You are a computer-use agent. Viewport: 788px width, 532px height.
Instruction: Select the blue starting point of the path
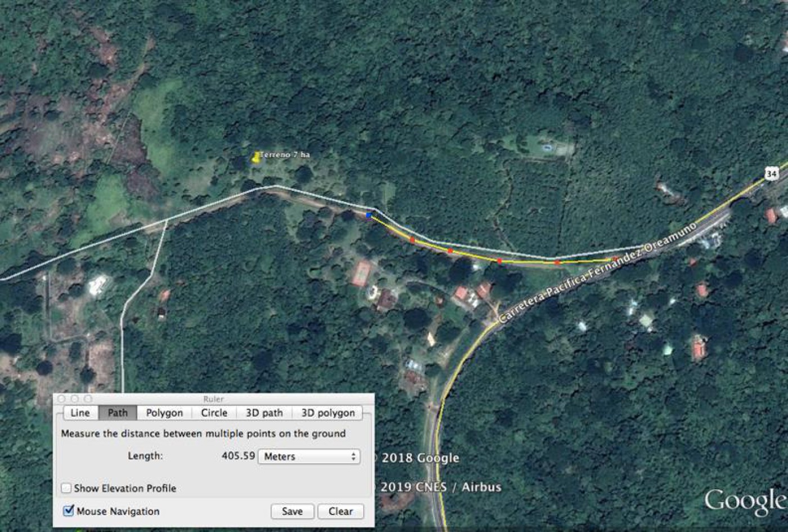369,215
